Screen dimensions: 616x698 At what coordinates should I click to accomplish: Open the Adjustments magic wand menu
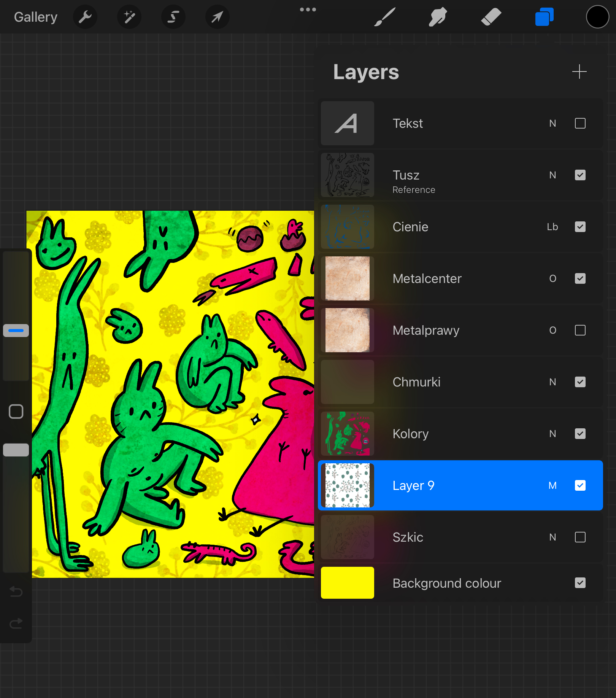[x=129, y=17]
